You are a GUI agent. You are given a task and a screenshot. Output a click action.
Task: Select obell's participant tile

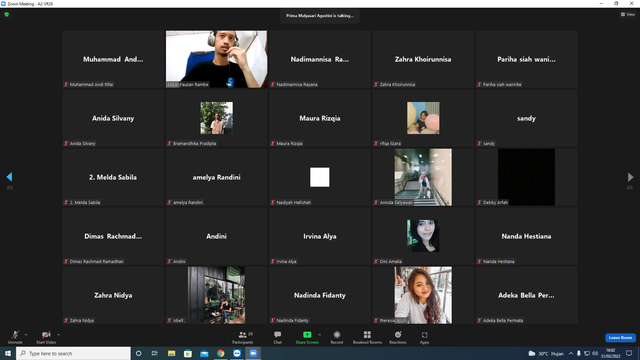click(216, 295)
